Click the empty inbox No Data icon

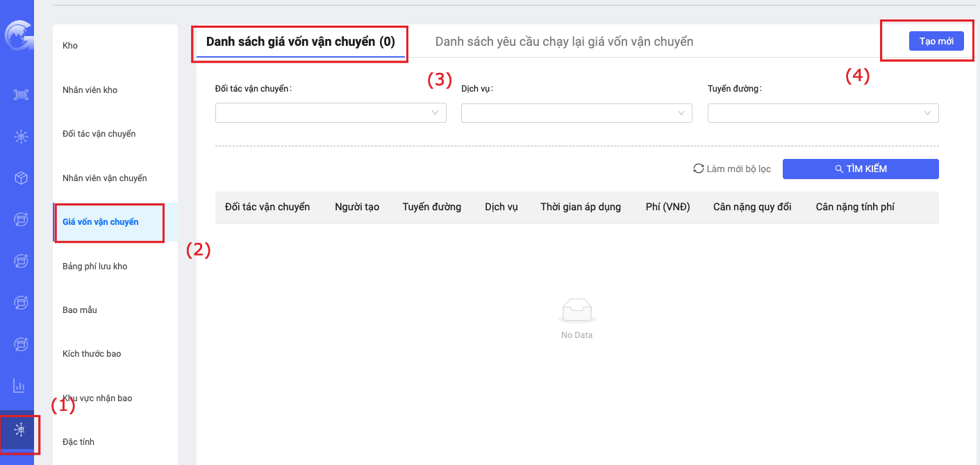coord(576,310)
